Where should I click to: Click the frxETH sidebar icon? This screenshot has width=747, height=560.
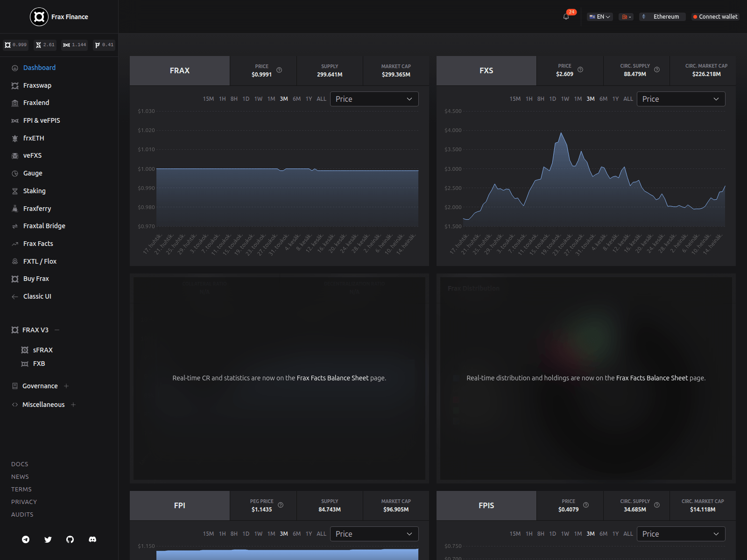pyautogui.click(x=15, y=139)
